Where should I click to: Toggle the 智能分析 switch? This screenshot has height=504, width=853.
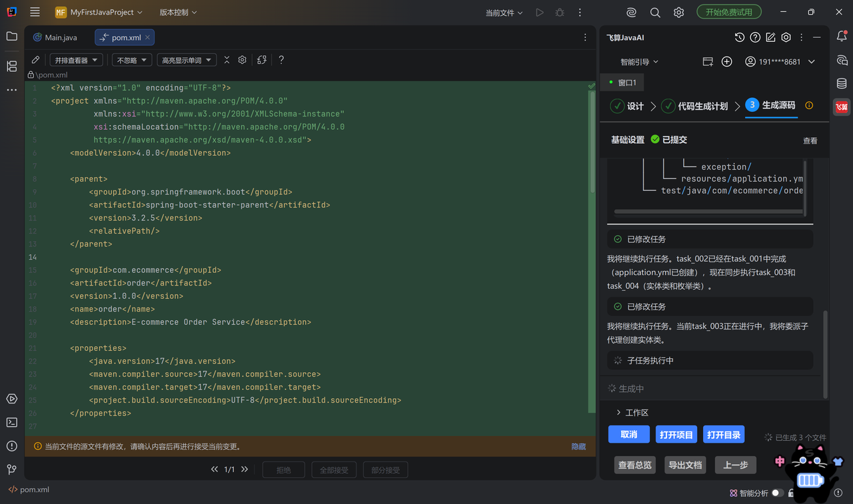click(x=778, y=493)
